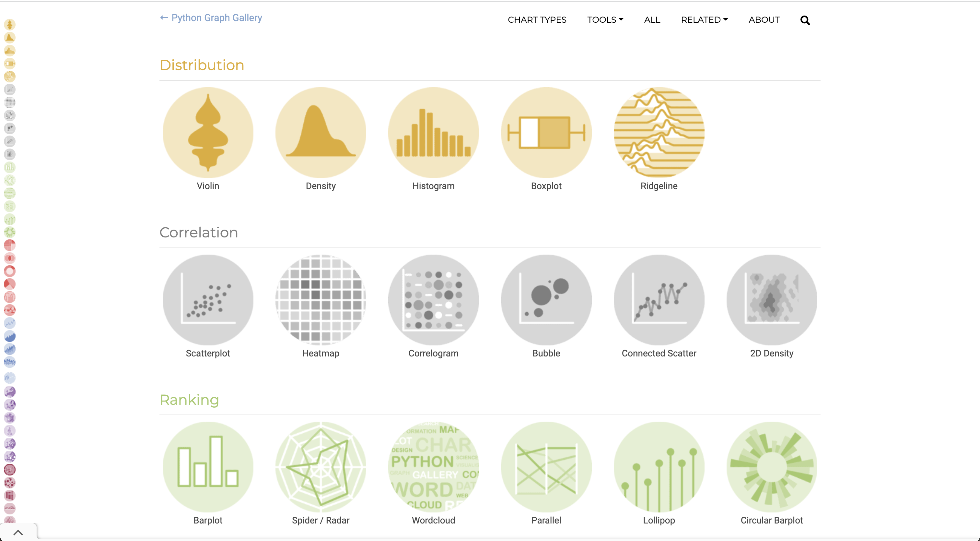Choose the Heatmap chart icon
The height and width of the screenshot is (541, 980).
(x=321, y=300)
